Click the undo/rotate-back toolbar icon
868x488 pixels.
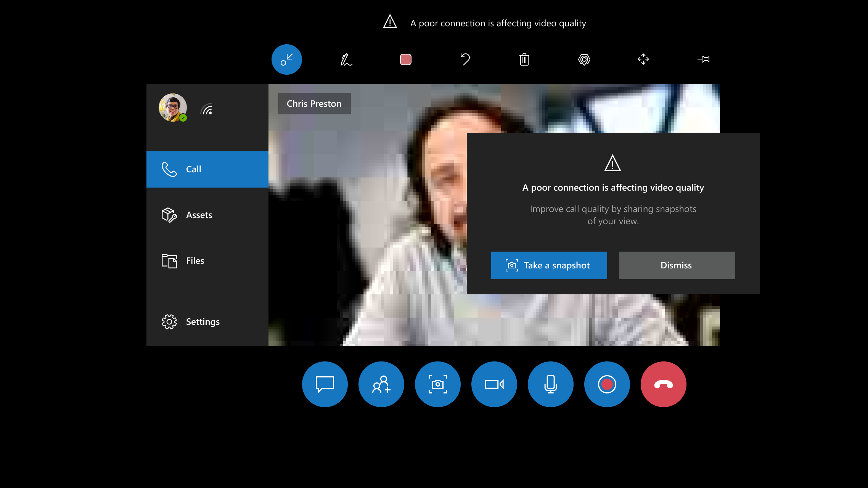465,59
